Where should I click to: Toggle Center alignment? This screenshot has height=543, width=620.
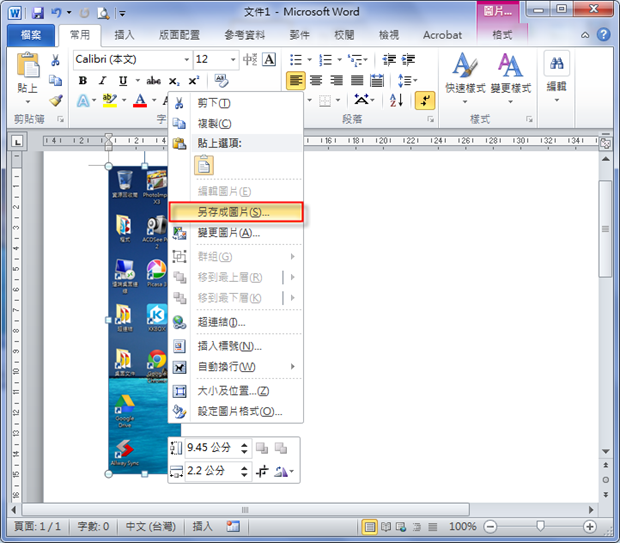pyautogui.click(x=316, y=81)
